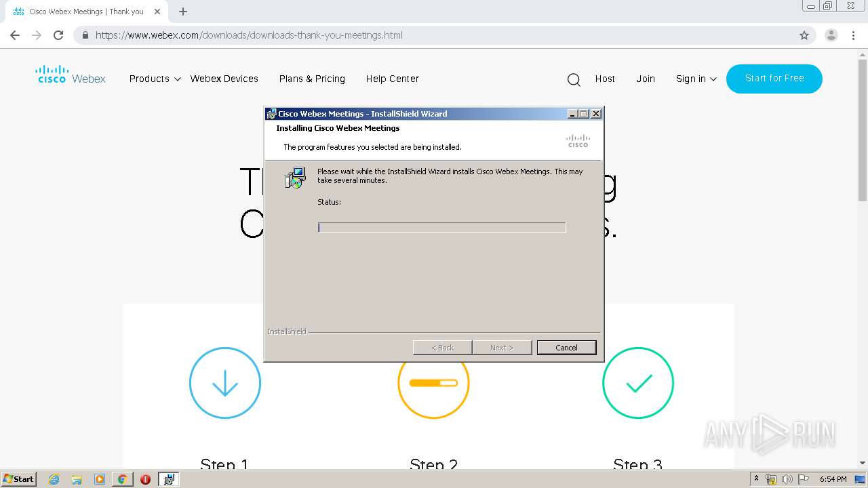Screen dimensions: 868x488
Task: Click the Host link
Action: [x=605, y=79]
